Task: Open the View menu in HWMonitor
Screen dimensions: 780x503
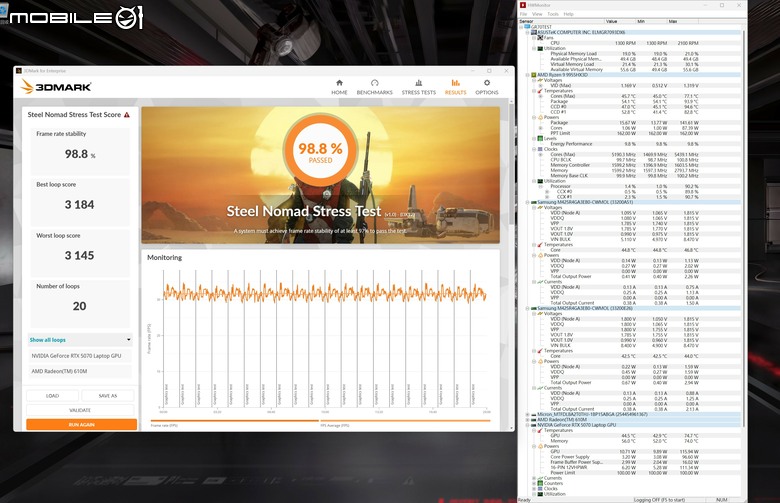Action: [x=537, y=14]
